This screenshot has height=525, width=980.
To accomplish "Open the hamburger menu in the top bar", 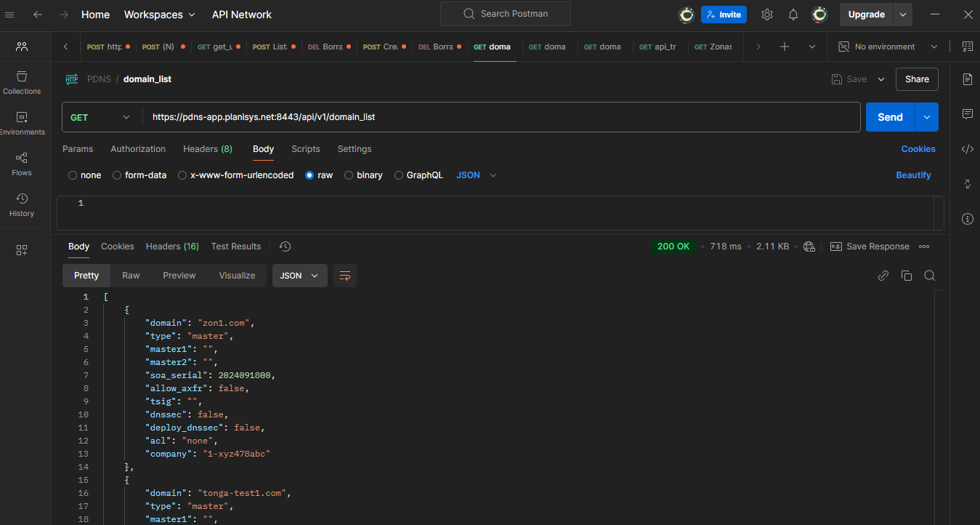I will (x=9, y=15).
